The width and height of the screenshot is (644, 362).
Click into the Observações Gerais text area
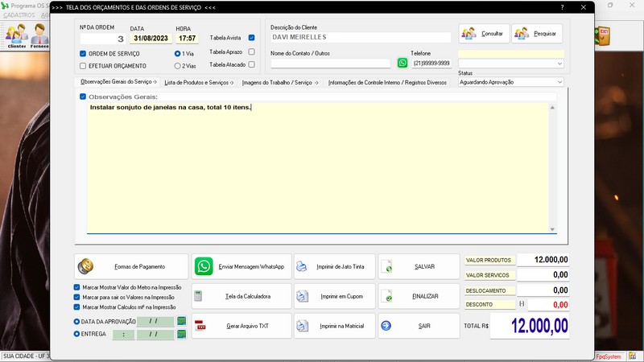click(318, 168)
